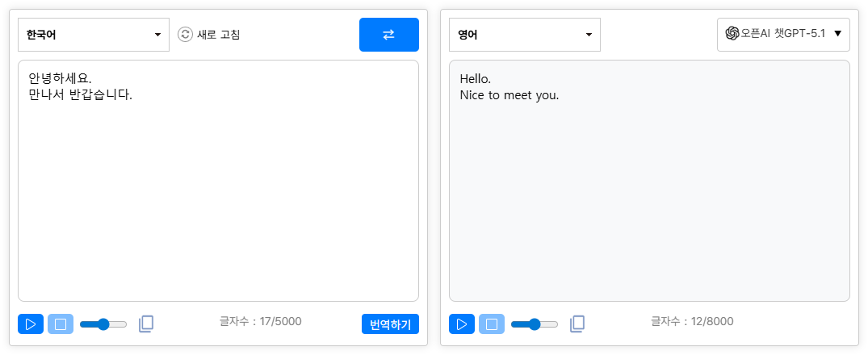The image size is (868, 355).
Task: Click the translated line Nice to meet you.
Action: (509, 95)
